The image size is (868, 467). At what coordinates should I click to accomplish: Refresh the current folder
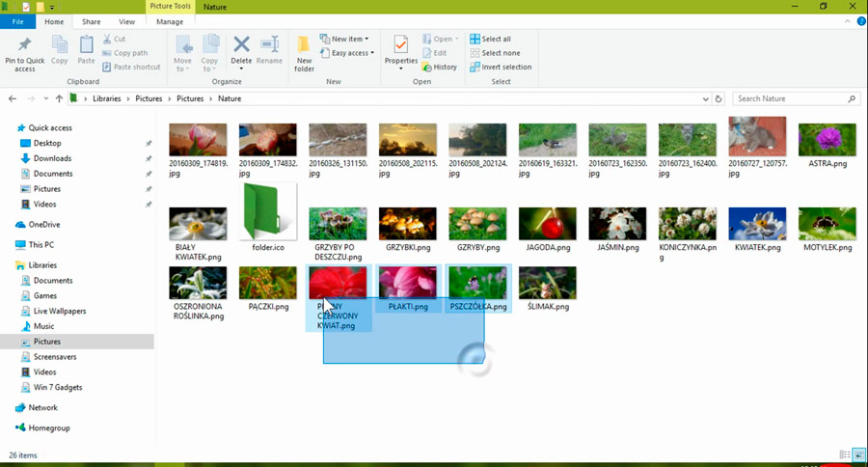click(719, 98)
